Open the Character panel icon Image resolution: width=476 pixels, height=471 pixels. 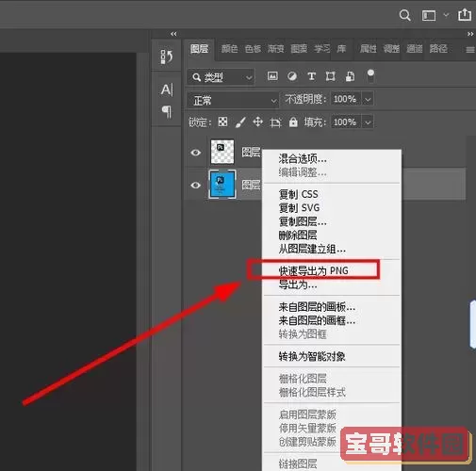(x=167, y=89)
